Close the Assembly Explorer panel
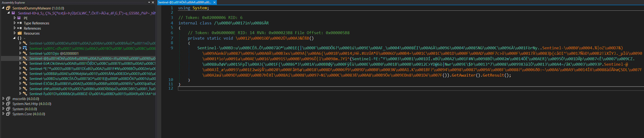The width and height of the screenshot is (644, 138). point(153,3)
